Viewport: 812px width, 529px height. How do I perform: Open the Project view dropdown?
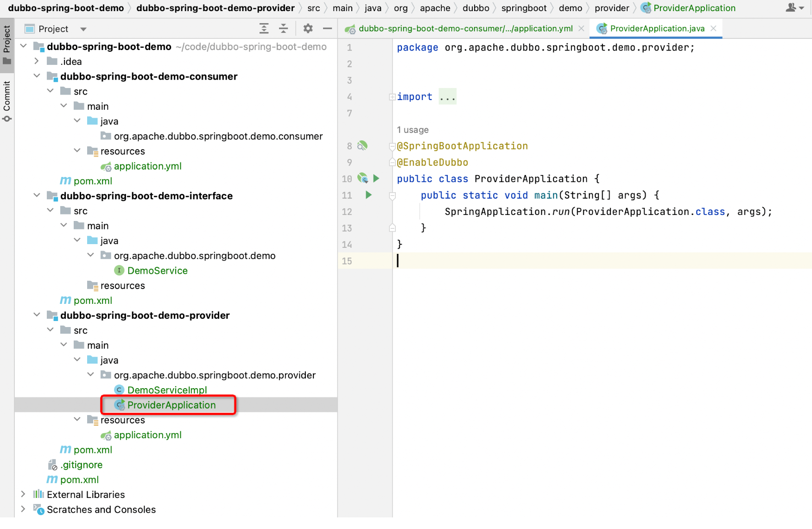coord(83,29)
